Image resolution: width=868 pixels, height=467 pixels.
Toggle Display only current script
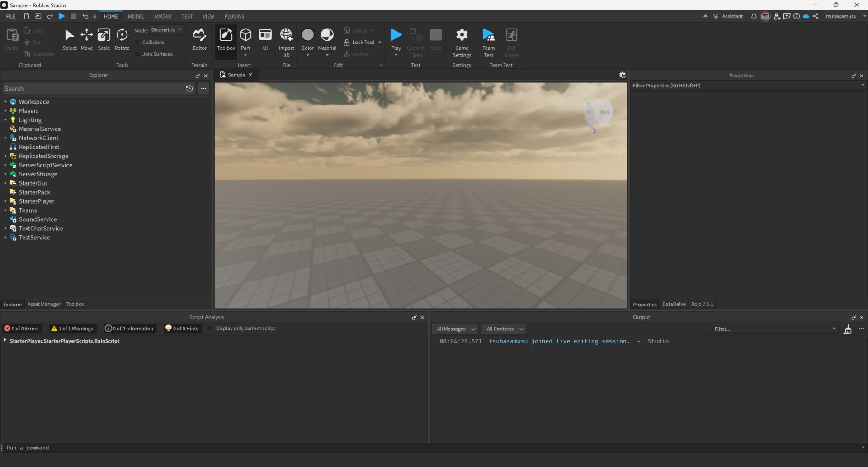click(211, 329)
